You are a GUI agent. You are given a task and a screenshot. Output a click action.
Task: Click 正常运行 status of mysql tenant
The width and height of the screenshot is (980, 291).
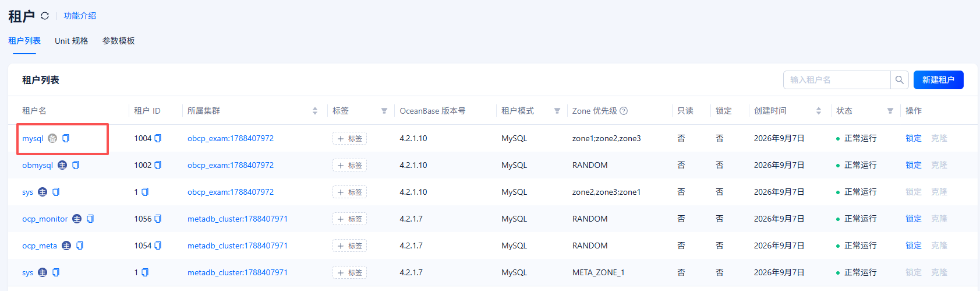[x=860, y=138]
